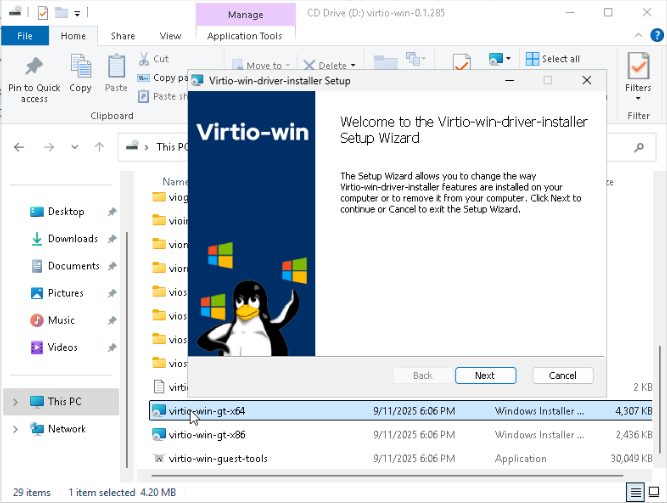Open Downloads in Quick access
This screenshot has width=667, height=503.
pyautogui.click(x=73, y=239)
